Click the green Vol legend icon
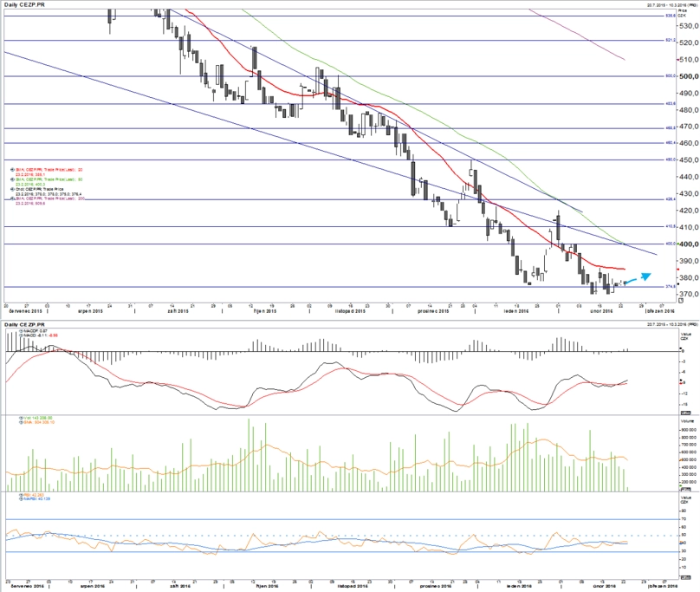The height and width of the screenshot is (592, 700). pos(21,418)
